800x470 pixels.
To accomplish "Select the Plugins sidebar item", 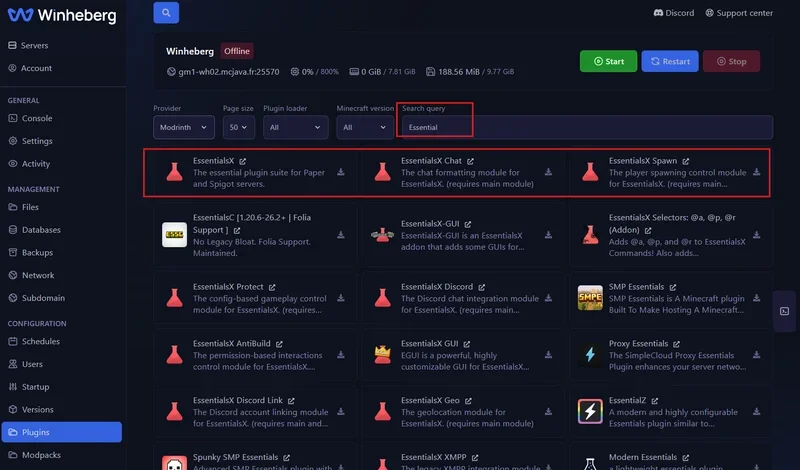I will tap(61, 432).
